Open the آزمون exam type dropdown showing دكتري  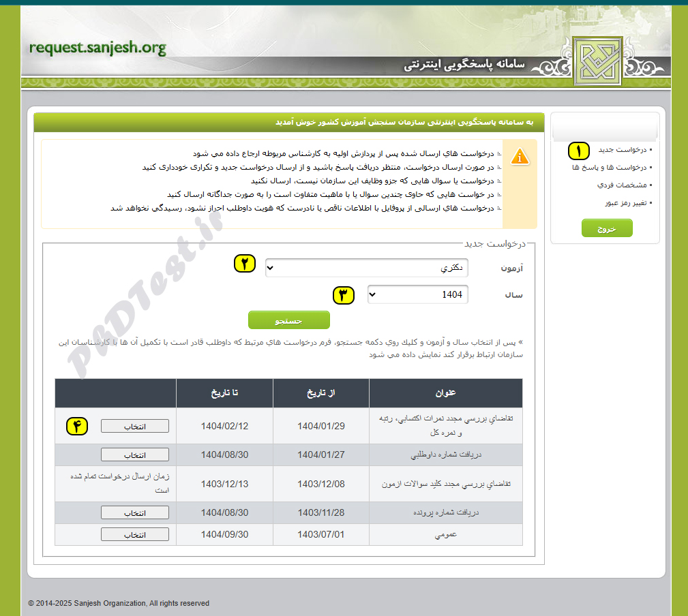pyautogui.click(x=365, y=268)
